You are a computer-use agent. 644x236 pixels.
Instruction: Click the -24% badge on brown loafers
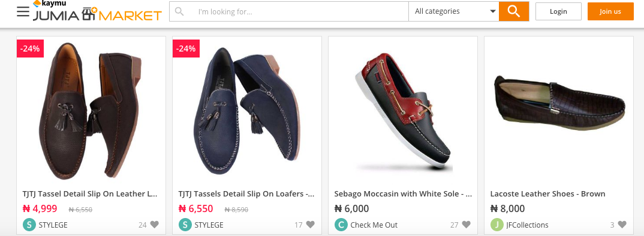[x=30, y=49]
